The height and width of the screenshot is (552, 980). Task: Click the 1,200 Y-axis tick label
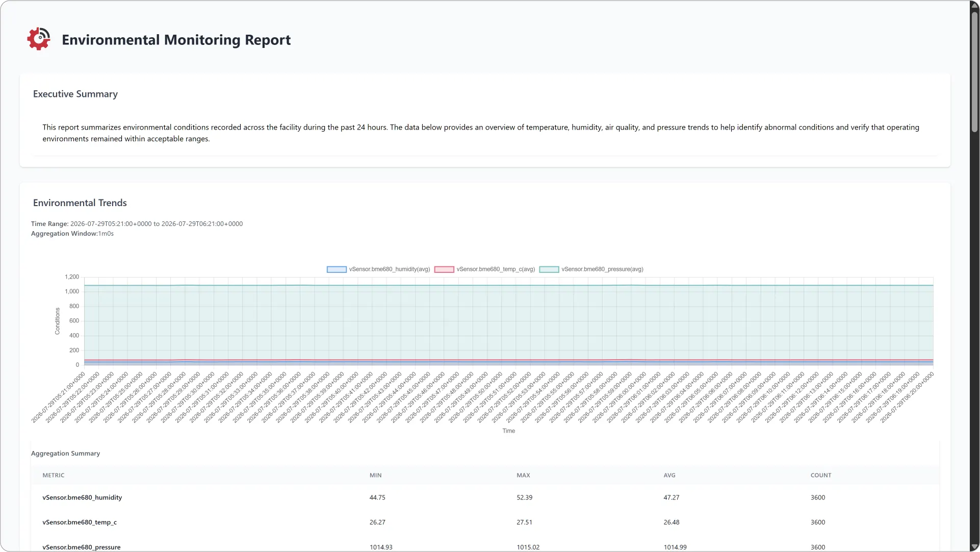[x=72, y=277]
